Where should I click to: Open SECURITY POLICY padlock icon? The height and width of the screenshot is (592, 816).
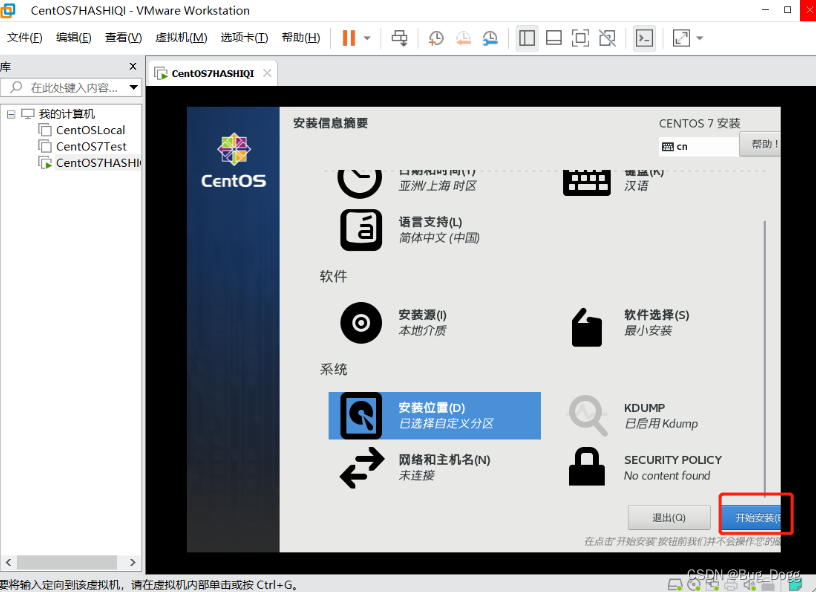pyautogui.click(x=586, y=467)
